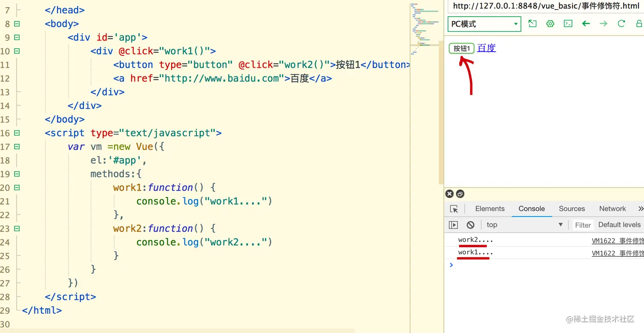644x333 pixels.
Task: Fold the @click work1 div on line 10
Action: [x=17, y=51]
